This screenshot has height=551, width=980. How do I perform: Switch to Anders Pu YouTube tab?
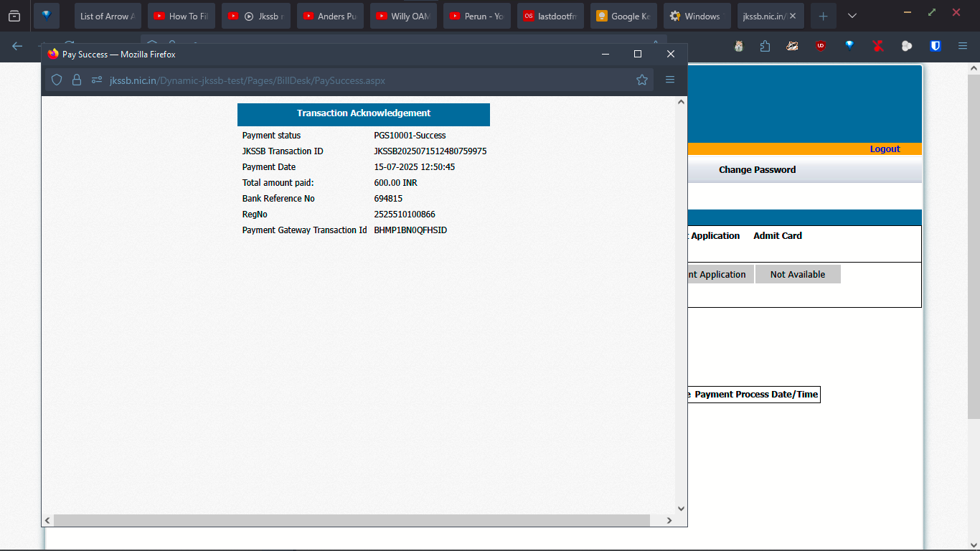330,16
